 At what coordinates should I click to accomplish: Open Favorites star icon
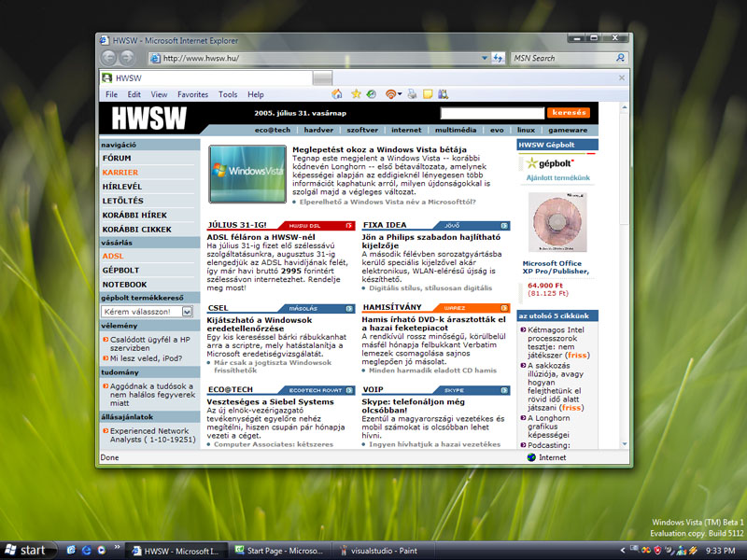[356, 94]
